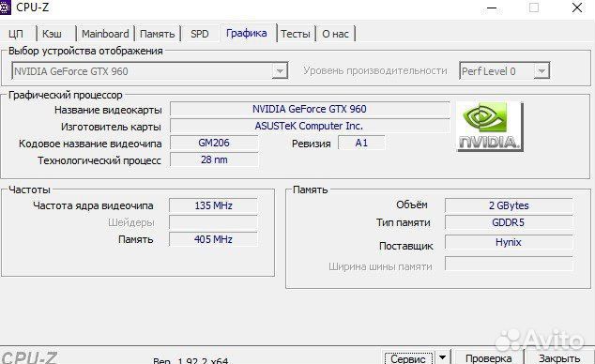Click the GDDR5 memory type value
Image resolution: width=595 pixels, height=364 pixels.
click(509, 222)
